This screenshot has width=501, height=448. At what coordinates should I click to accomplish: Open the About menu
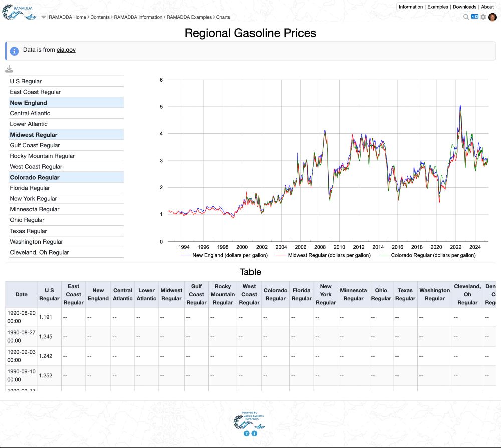tap(487, 7)
